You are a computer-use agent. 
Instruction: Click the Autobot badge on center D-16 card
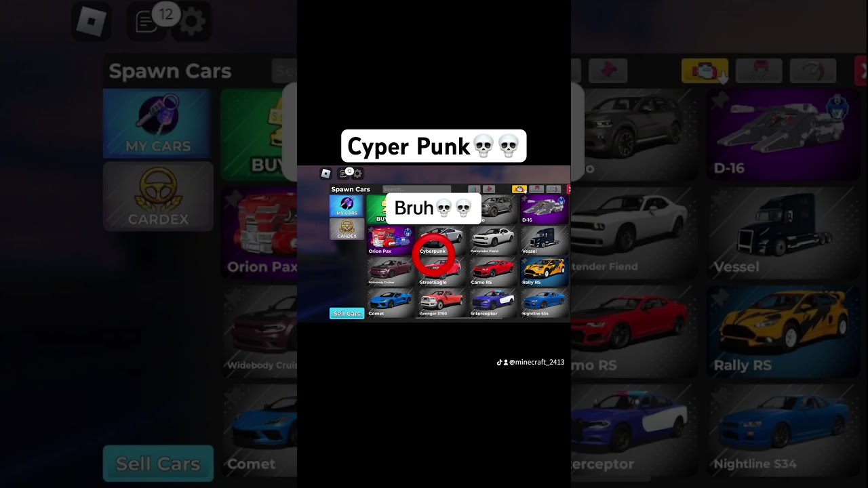click(x=561, y=201)
